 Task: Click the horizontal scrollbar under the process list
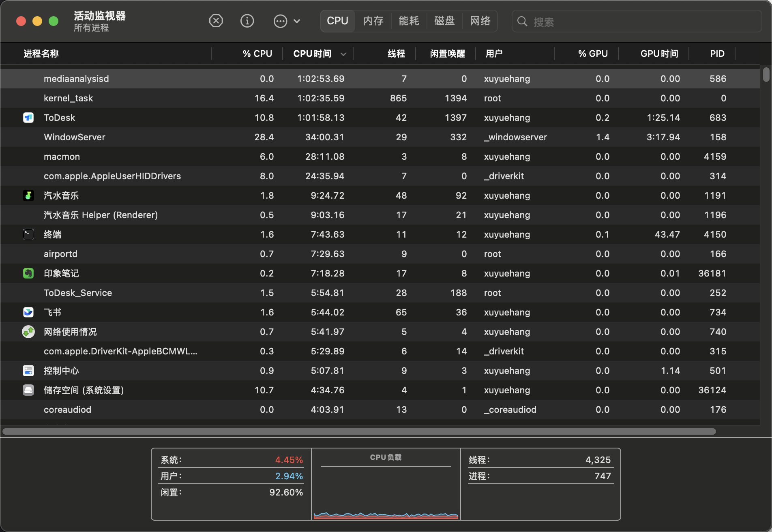click(x=359, y=431)
